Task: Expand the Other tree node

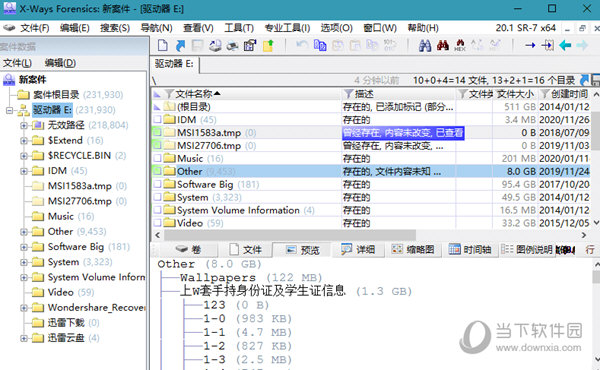Action: (x=24, y=231)
